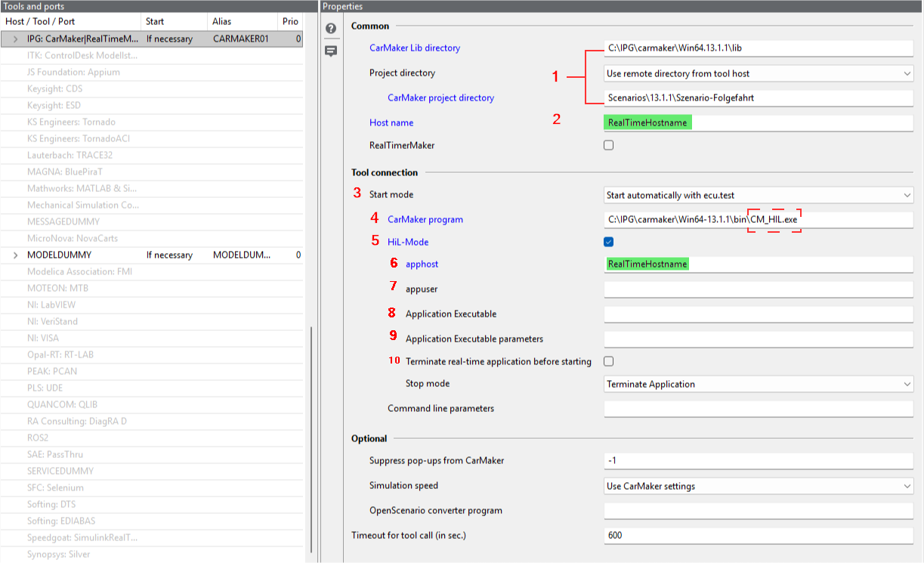Select MOTEON: MTB tool row
Viewport: 924px width, 563px height.
click(151, 288)
